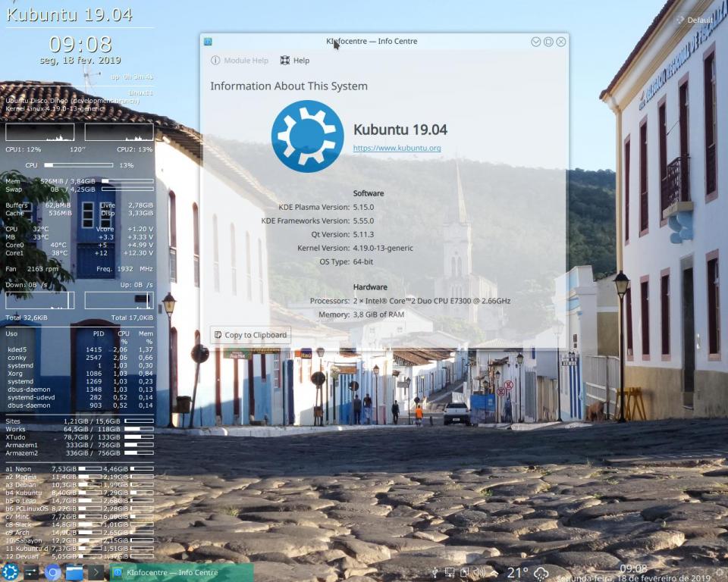The width and height of the screenshot is (728, 582).
Task: Click the clipboard icon on Copy button
Action: (x=218, y=335)
